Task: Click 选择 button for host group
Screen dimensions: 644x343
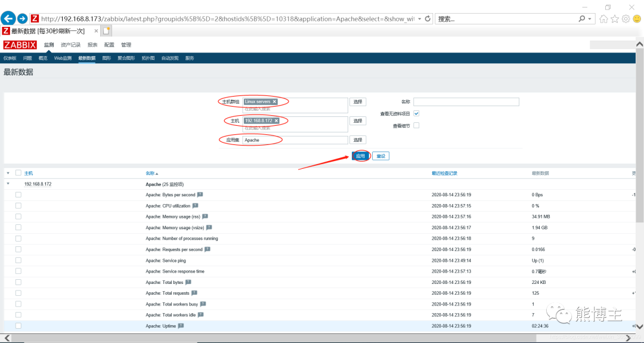Action: coord(358,102)
